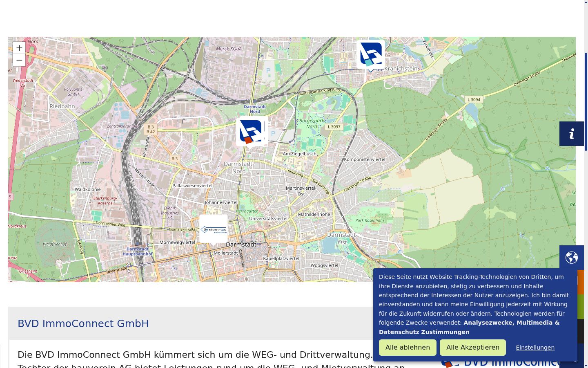Image resolution: width=588 pixels, height=368 pixels.
Task: Click the Waldkolonie map label
Action: tap(88, 189)
